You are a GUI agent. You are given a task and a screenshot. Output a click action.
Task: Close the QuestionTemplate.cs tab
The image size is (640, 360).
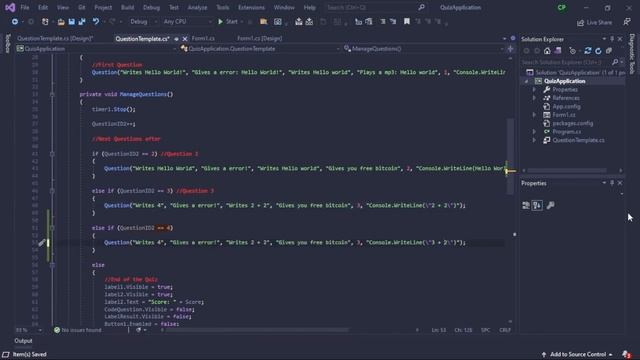pos(184,39)
